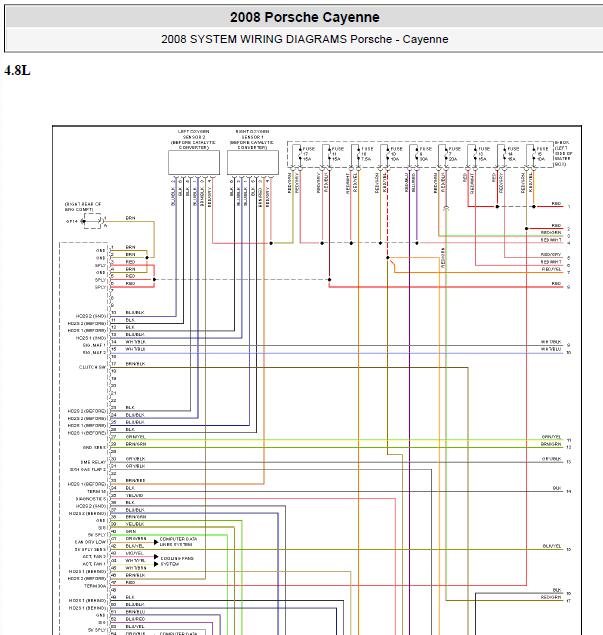Click the "BLK/RED" wire label at pin 52
The height and width of the screenshot is (635, 603).
tap(135, 619)
